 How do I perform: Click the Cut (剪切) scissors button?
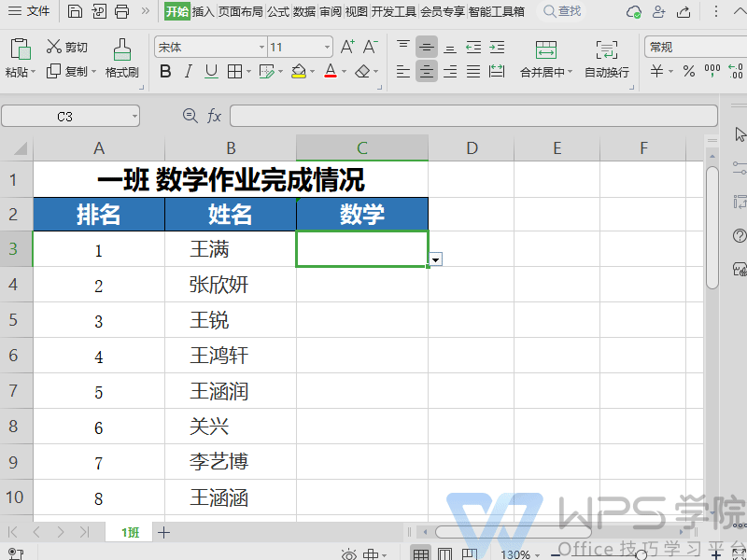coord(66,47)
